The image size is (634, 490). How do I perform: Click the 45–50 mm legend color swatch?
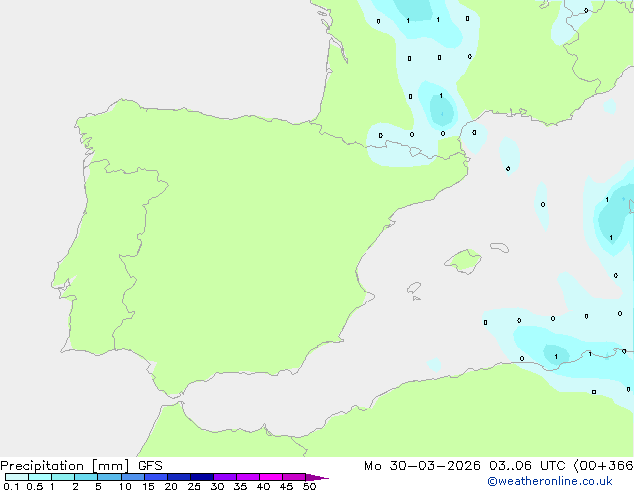coord(294,477)
